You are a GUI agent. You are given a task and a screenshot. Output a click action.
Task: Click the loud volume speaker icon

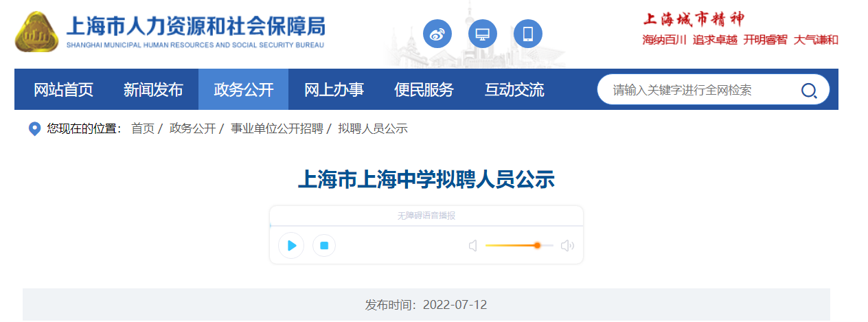point(567,245)
